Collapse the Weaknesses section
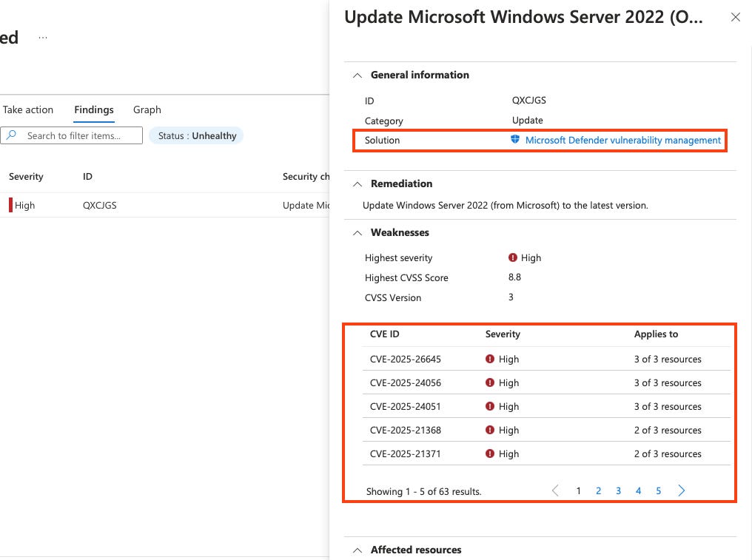The height and width of the screenshot is (560, 752). (x=357, y=233)
